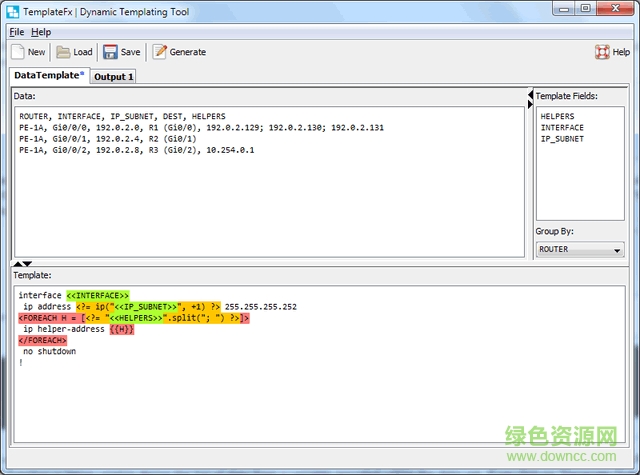The image size is (640, 475).
Task: Click the <<INTERFACE>> field in template
Action: click(x=98, y=295)
